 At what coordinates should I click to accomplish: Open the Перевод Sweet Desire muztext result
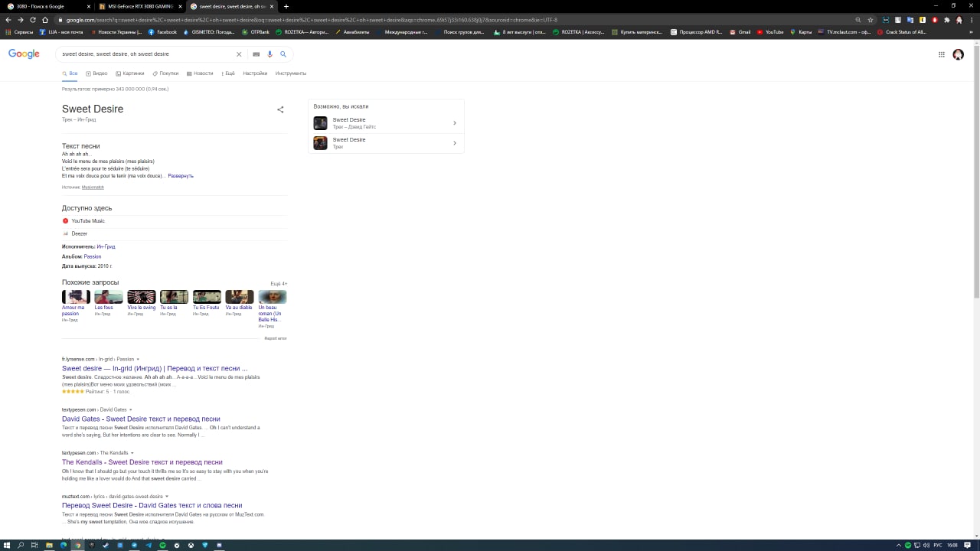[x=152, y=505]
